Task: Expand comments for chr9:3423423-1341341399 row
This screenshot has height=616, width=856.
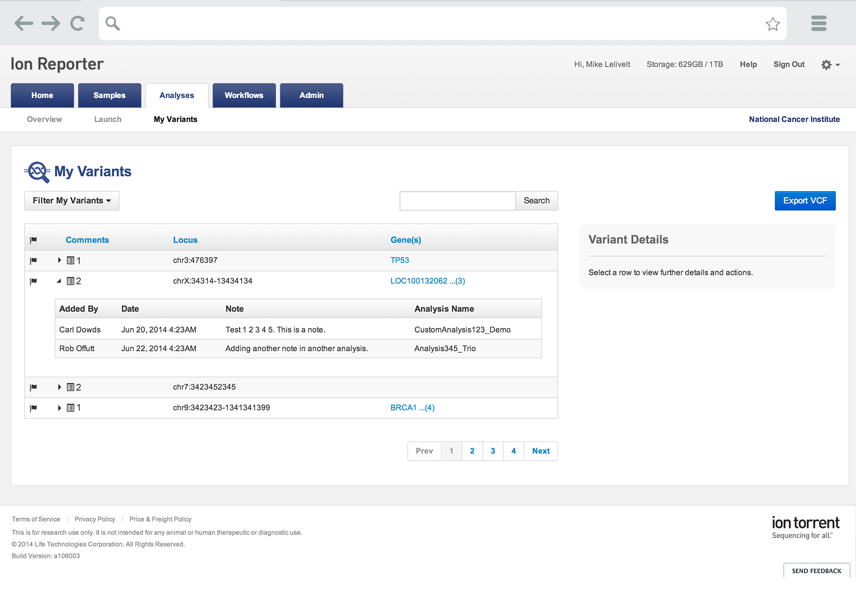Action: click(x=59, y=407)
